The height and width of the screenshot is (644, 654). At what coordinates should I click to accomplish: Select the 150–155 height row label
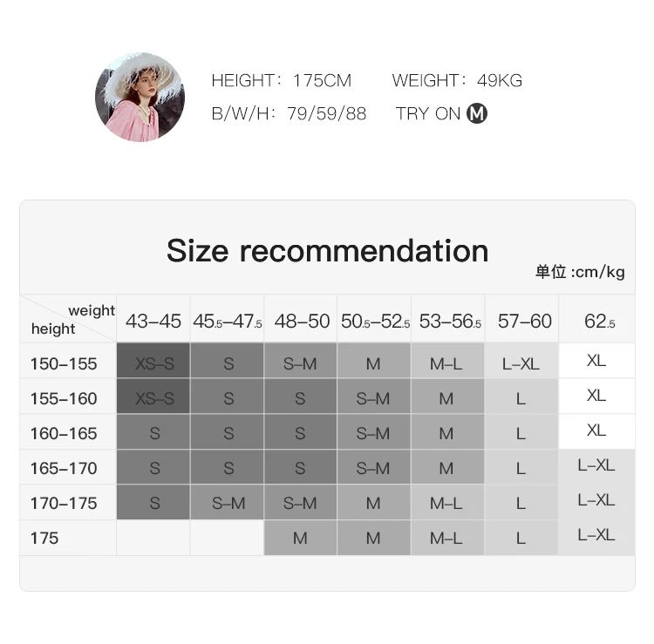[x=64, y=363]
